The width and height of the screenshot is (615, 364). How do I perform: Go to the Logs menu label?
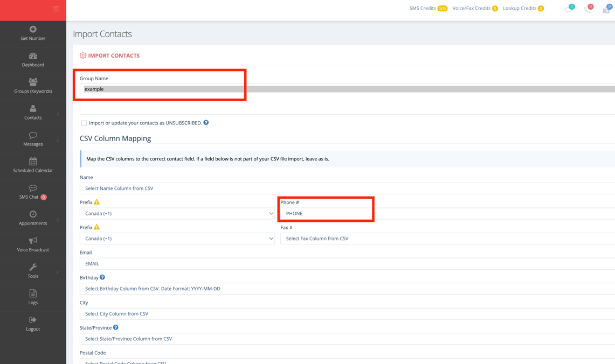[x=33, y=303]
